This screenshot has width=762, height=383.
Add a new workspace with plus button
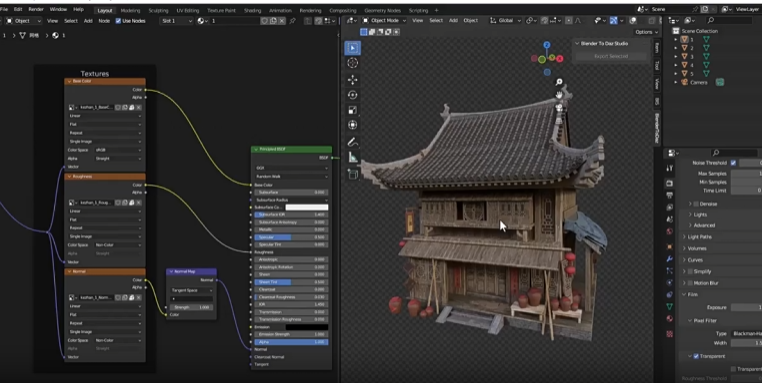tap(436, 10)
